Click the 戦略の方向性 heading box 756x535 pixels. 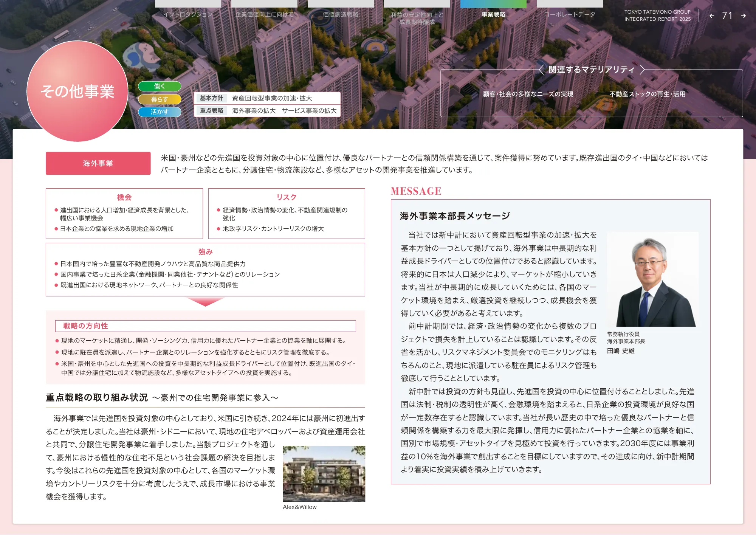[205, 326]
